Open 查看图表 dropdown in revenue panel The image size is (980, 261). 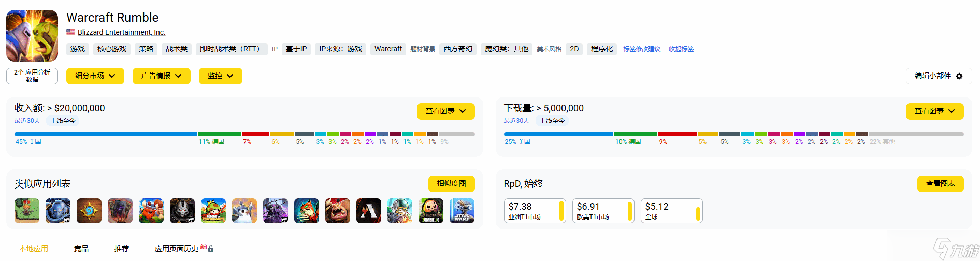click(446, 111)
